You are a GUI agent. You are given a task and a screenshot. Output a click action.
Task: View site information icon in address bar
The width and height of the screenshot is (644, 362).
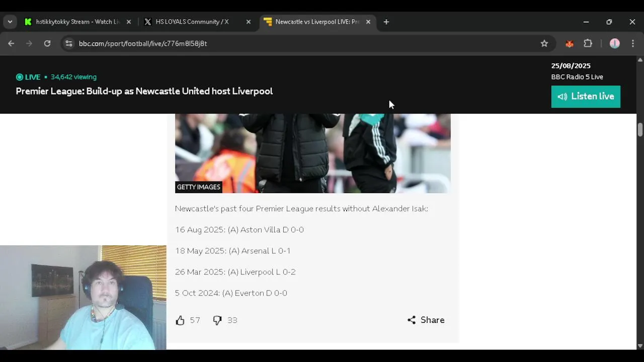point(69,44)
